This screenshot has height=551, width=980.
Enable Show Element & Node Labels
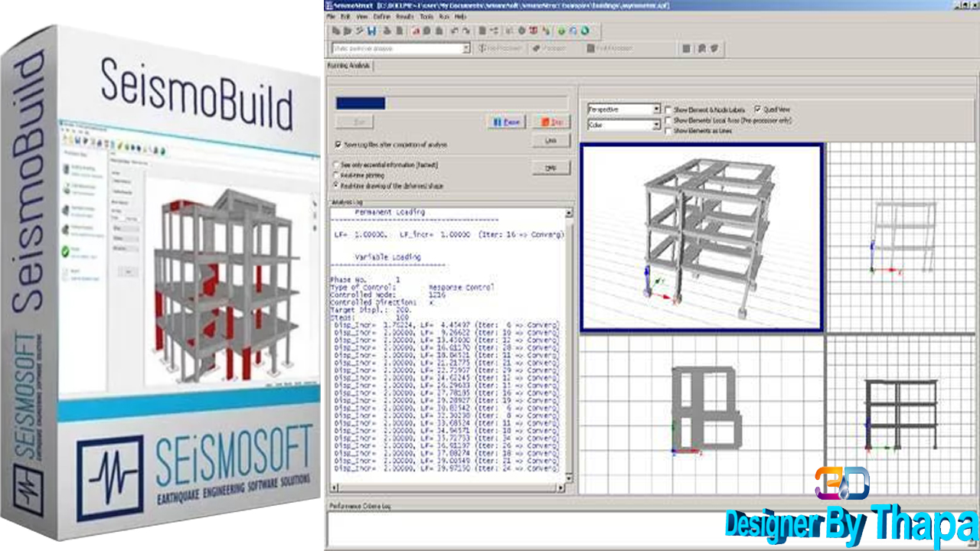click(x=668, y=109)
